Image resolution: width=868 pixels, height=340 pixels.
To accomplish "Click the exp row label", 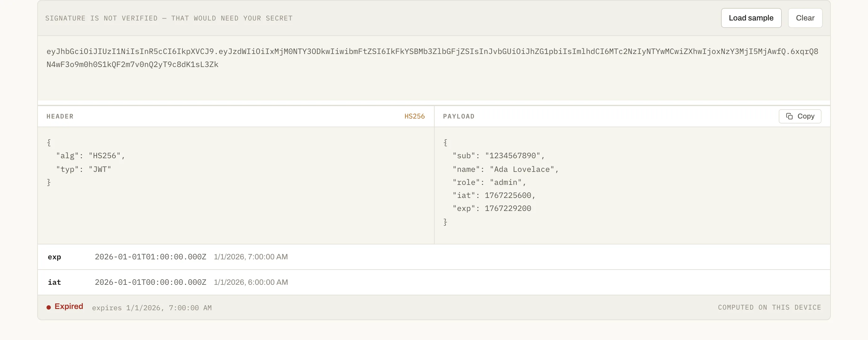I will coord(54,257).
